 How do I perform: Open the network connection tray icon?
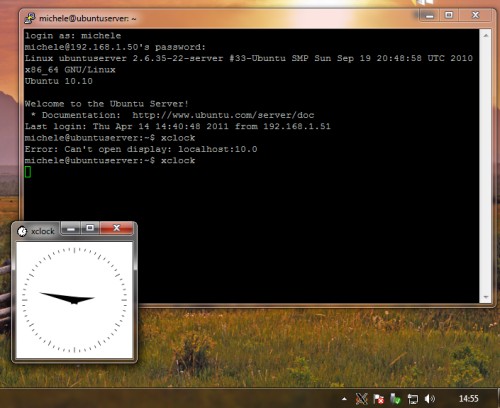tap(413, 399)
